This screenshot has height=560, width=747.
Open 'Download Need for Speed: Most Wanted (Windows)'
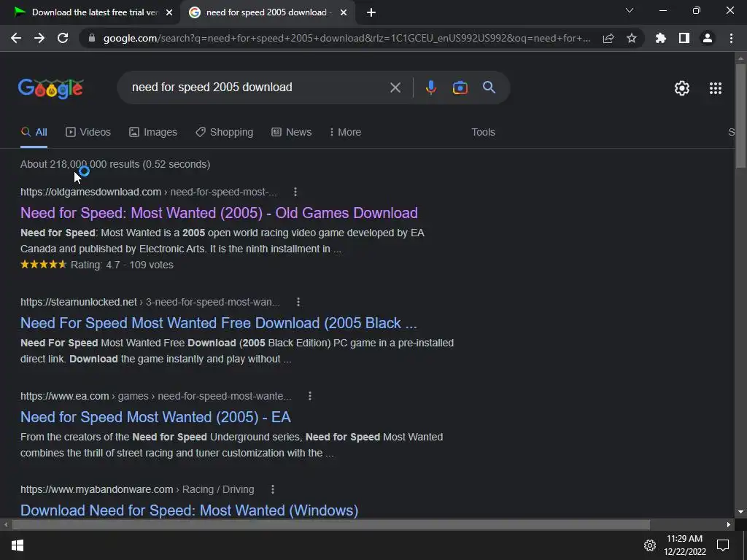(x=189, y=510)
